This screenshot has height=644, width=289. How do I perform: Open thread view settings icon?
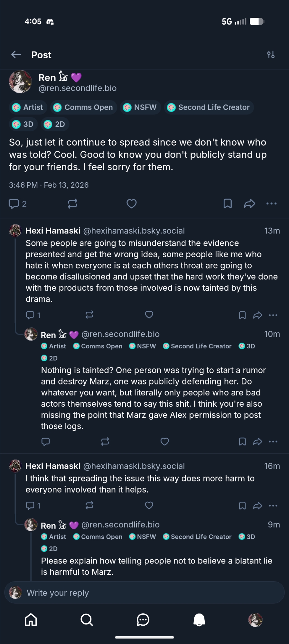click(271, 55)
